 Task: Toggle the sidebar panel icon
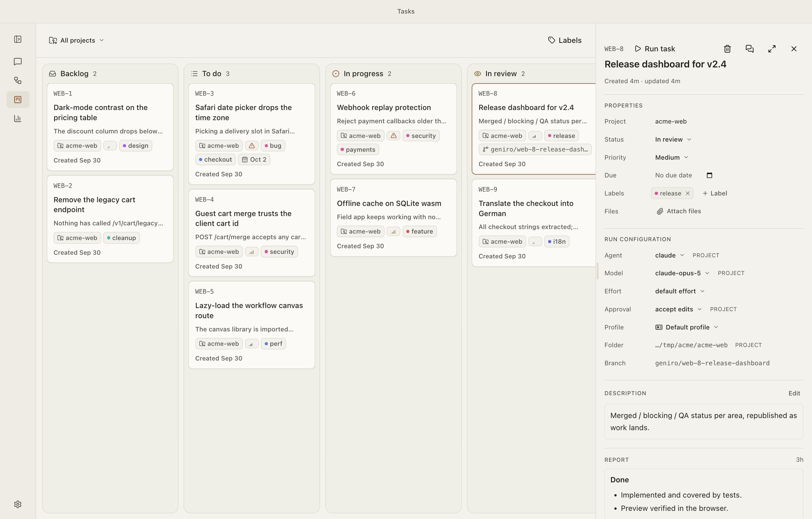point(18,39)
